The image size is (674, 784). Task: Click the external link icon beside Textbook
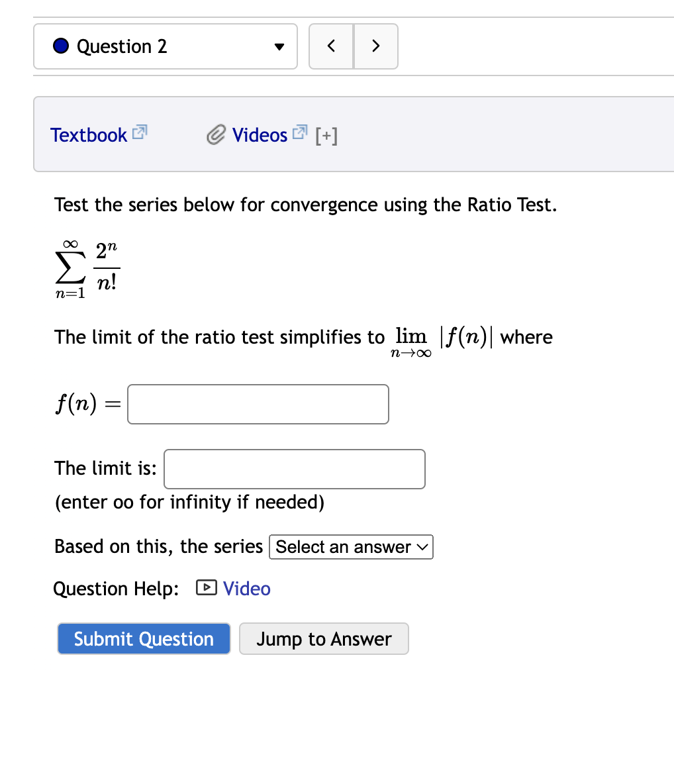pos(138,132)
